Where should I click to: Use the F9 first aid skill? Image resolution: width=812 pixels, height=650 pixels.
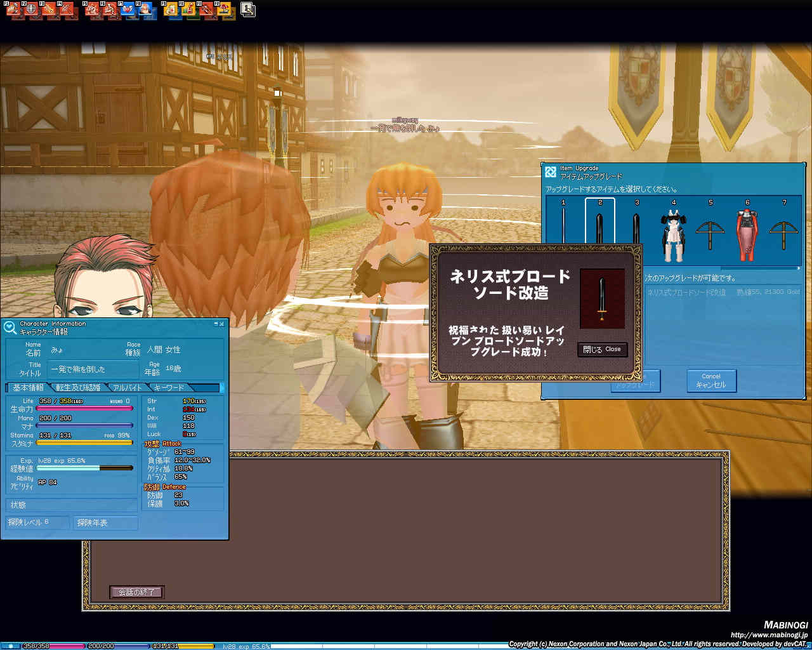pyautogui.click(x=171, y=10)
